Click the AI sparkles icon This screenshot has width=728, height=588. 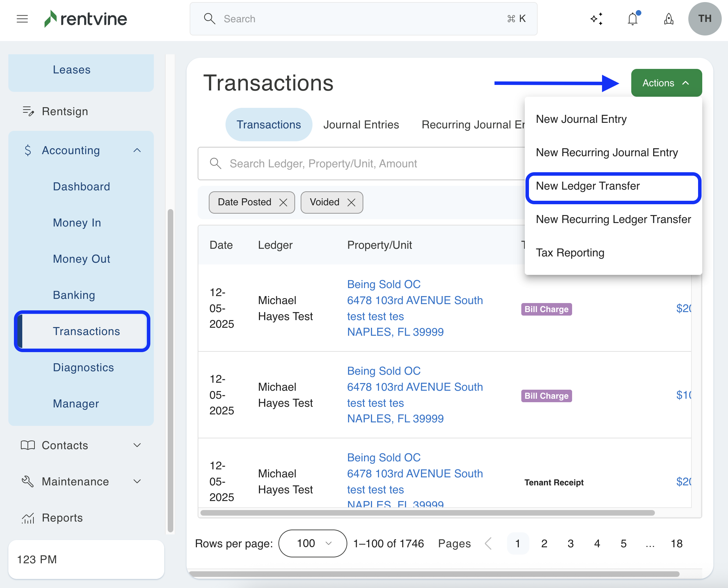tap(596, 19)
